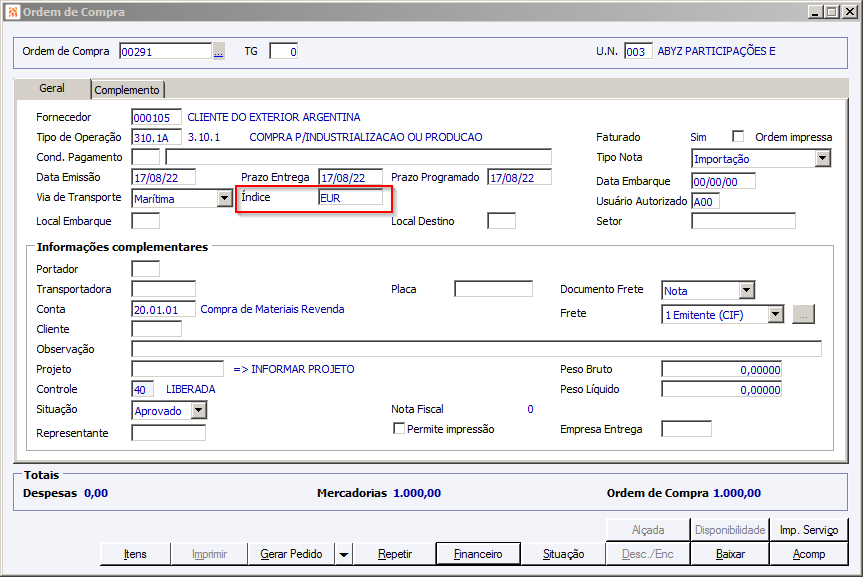Click the Baixar button

pyautogui.click(x=730, y=554)
